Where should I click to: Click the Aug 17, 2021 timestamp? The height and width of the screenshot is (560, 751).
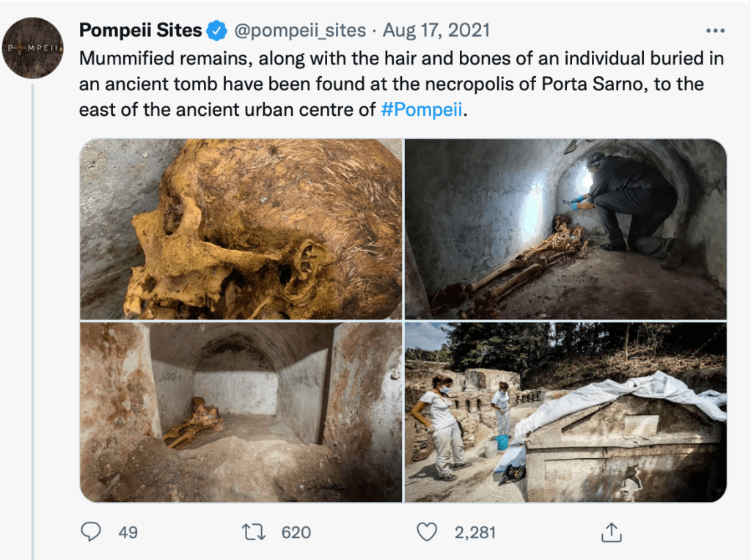tap(436, 31)
